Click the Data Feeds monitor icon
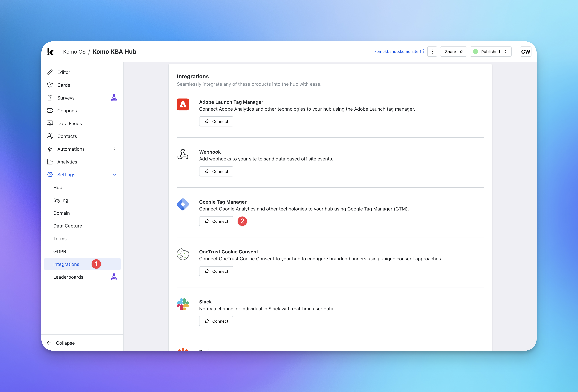The width and height of the screenshot is (578, 392). point(50,123)
